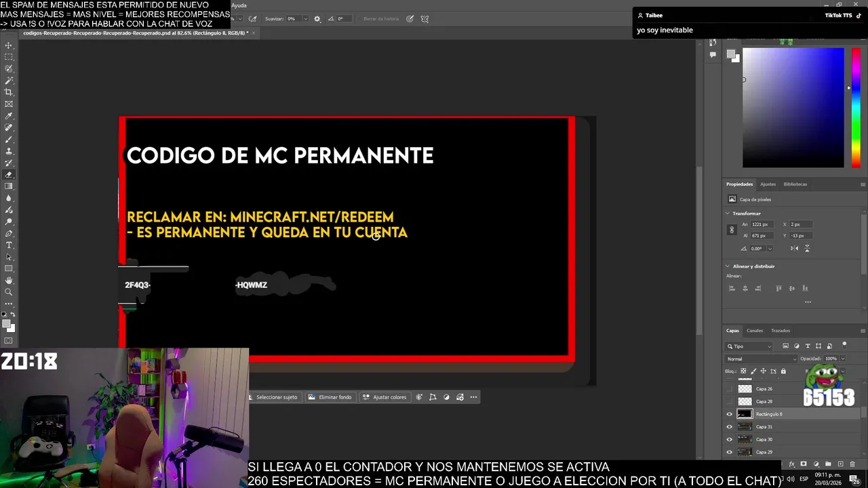Screen dimensions: 868x488
Task: Select the Blur tool
Action: pos(9,198)
